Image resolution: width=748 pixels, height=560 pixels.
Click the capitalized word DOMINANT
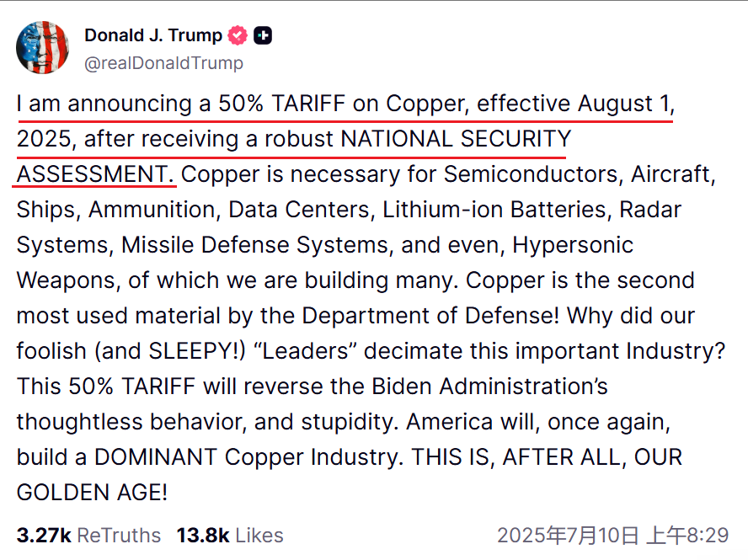156,457
